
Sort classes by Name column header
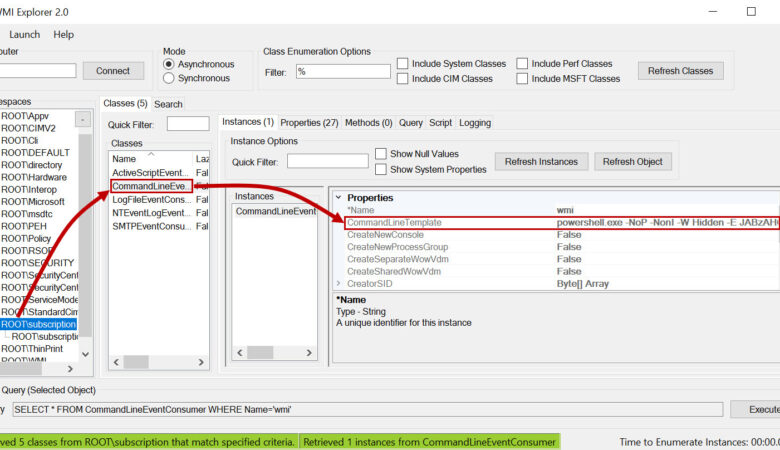click(151, 159)
